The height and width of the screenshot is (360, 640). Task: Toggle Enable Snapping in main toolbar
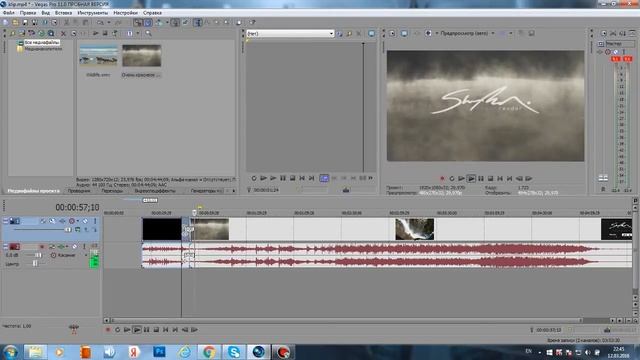pos(138,22)
